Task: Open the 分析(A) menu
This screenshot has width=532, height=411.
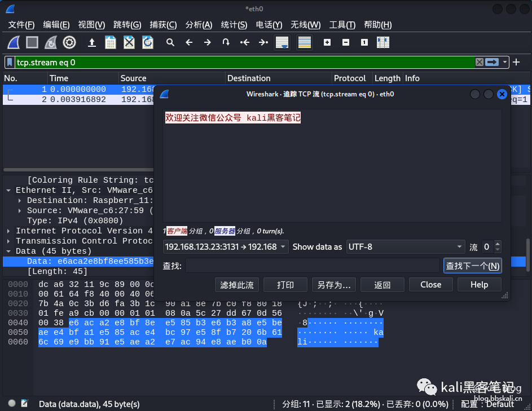Action: (x=199, y=25)
